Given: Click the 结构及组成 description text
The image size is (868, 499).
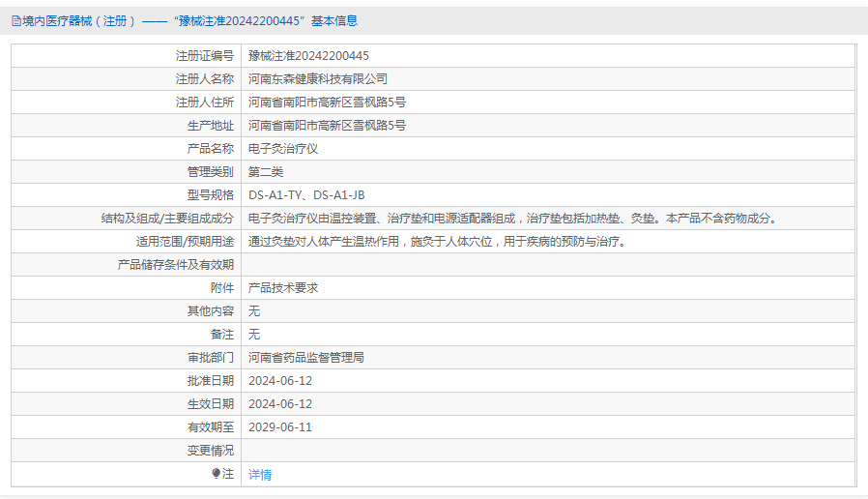Looking at the screenshot, I should (514, 219).
